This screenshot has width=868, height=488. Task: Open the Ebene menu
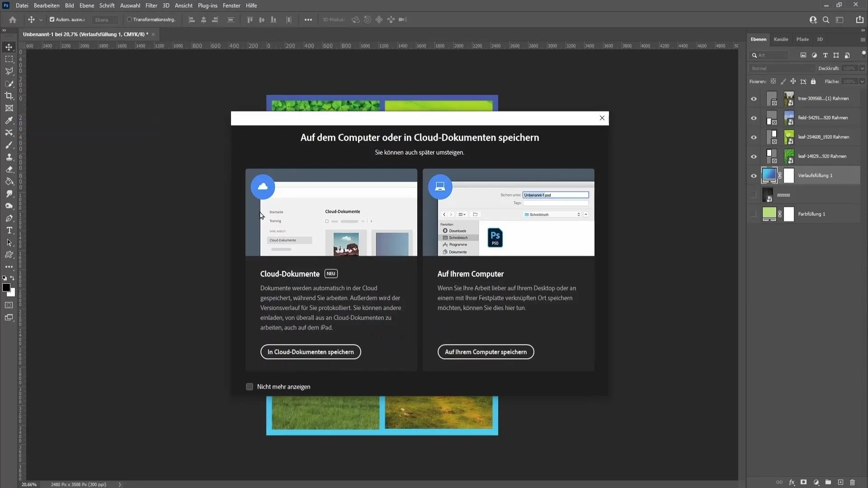(x=87, y=5)
